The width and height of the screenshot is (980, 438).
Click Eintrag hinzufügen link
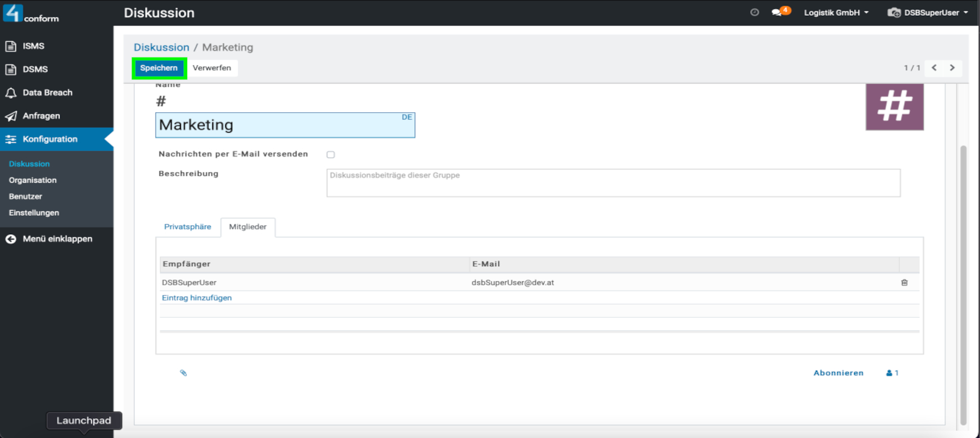tap(197, 298)
